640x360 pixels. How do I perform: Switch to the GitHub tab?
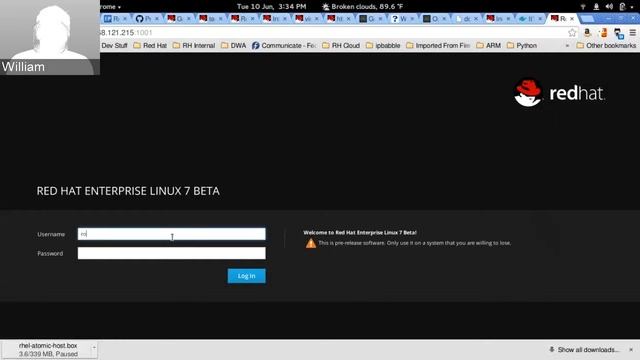pyautogui.click(x=146, y=18)
